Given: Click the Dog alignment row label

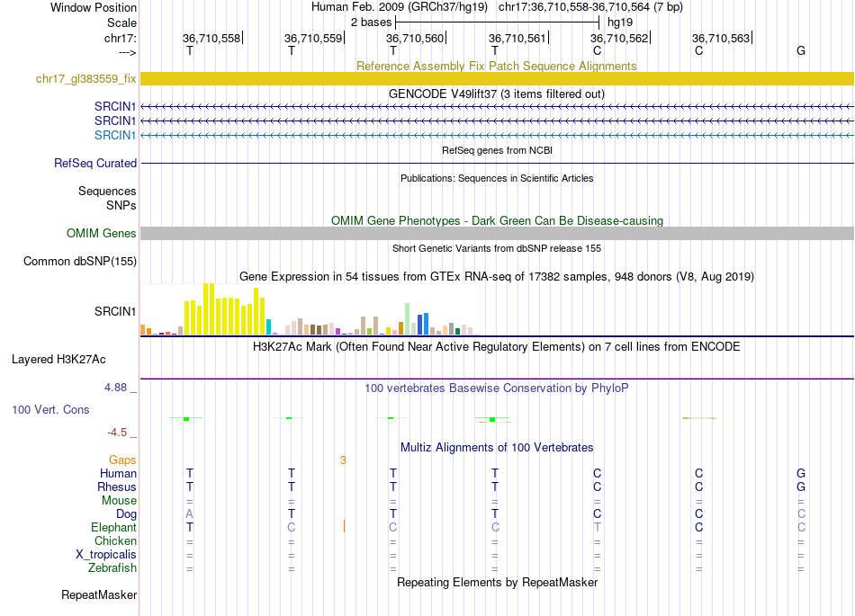Looking at the screenshot, I should coord(126,514).
